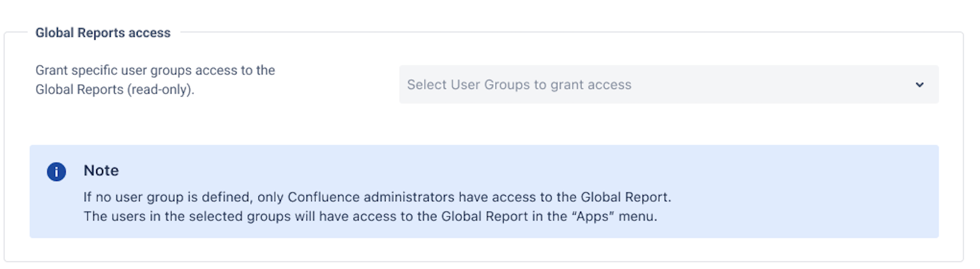Click the 'Select User Groups to grant access' placeholder
Viewport: 980px width, 269px height.
coord(519,85)
